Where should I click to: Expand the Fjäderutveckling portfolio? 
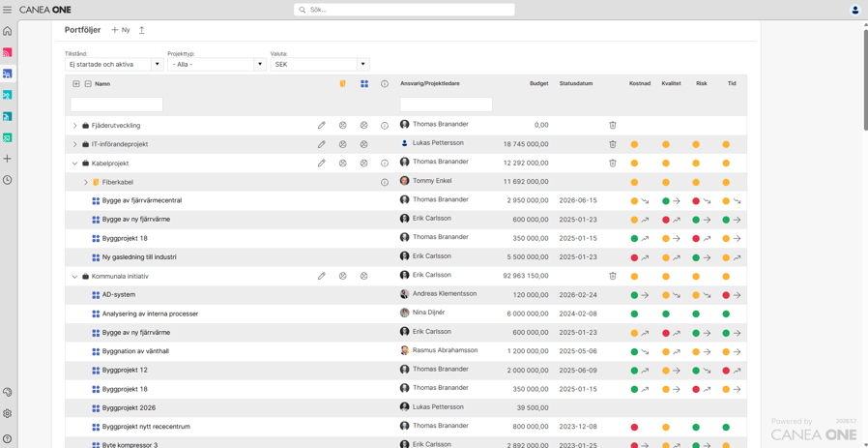click(x=74, y=126)
